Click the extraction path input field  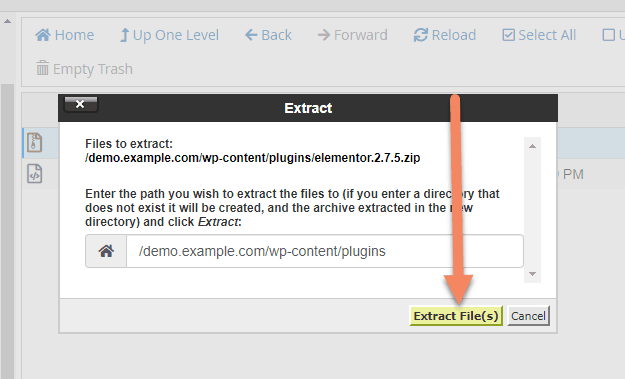pos(325,251)
